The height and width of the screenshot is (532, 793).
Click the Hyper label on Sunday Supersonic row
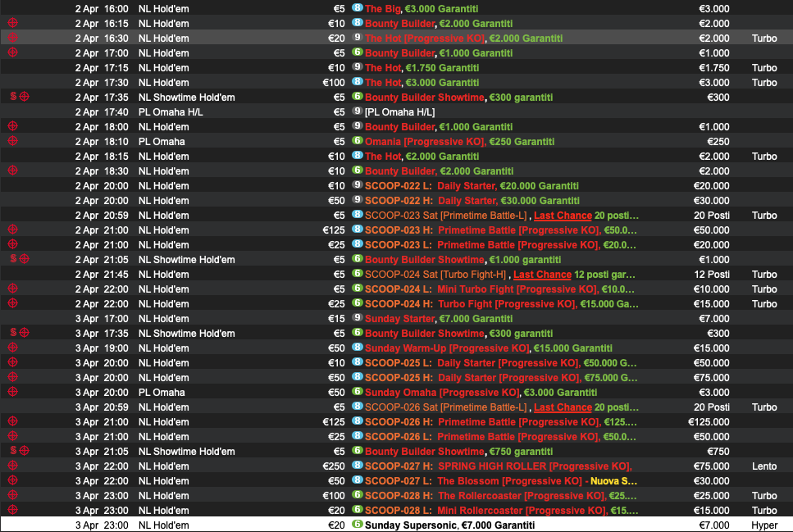[x=763, y=525]
